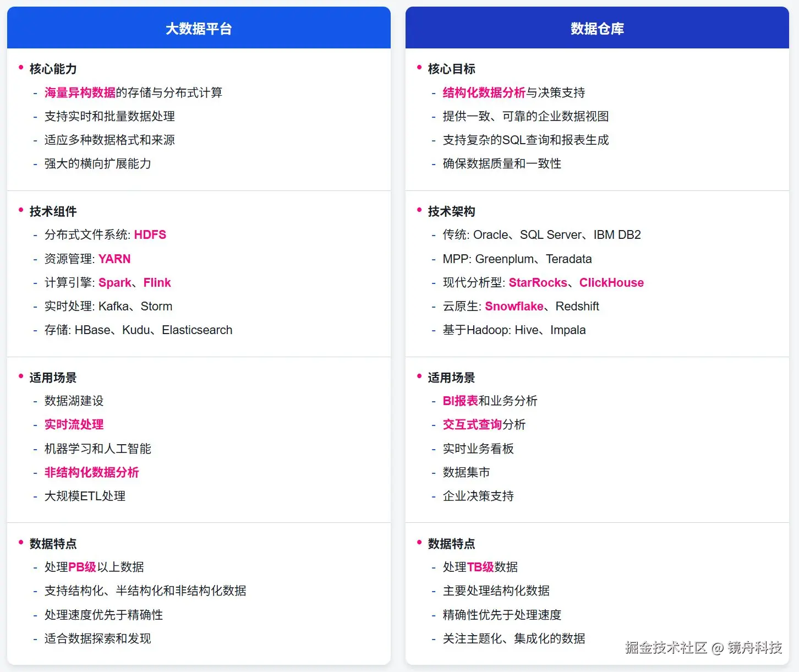Image resolution: width=799 pixels, height=672 pixels.
Task: Select 适用场景 heading in 大数据平台 column
Action: coord(53,378)
